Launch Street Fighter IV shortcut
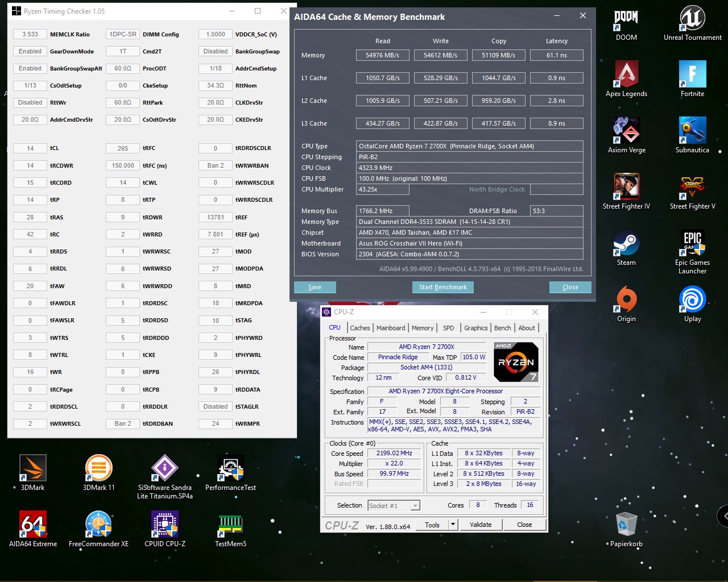Image resolution: width=728 pixels, height=582 pixels. tap(626, 192)
